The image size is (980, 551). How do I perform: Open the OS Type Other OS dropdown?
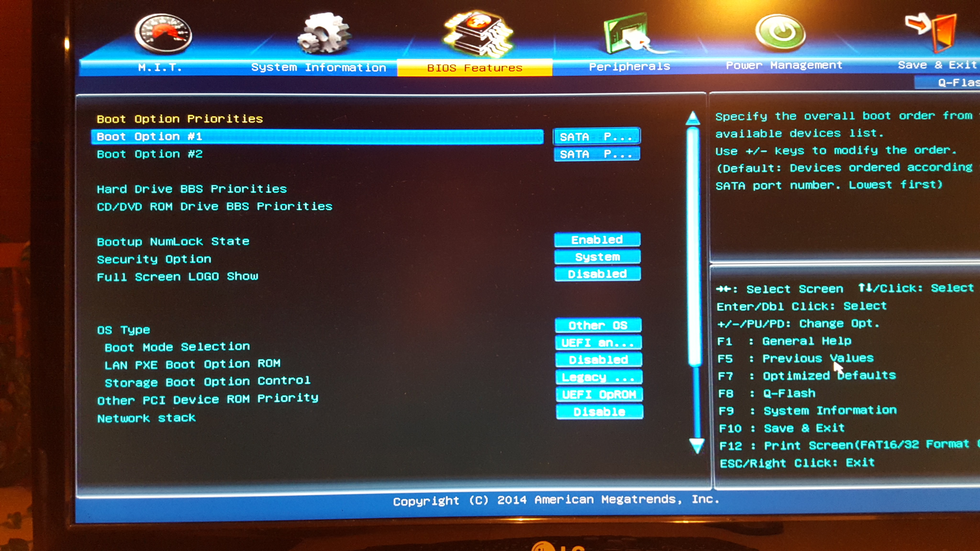coord(598,326)
